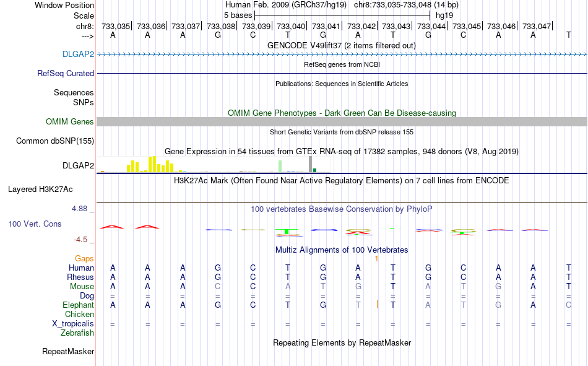Screen dimensions: 588x366
Task: Select the Sequences track label
Action: (74, 92)
